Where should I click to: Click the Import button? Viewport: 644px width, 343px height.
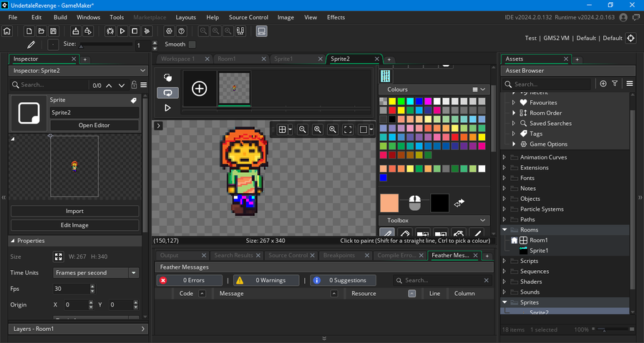click(x=74, y=211)
